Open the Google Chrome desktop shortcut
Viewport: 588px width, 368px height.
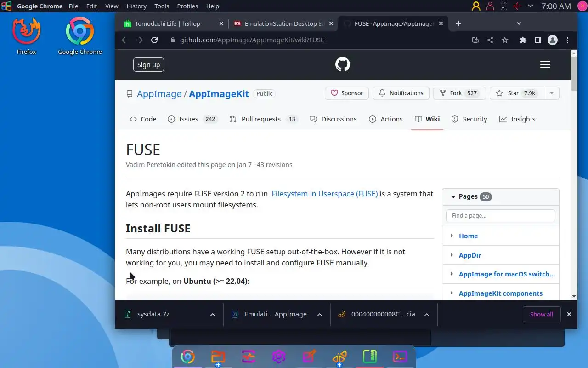coord(79,36)
